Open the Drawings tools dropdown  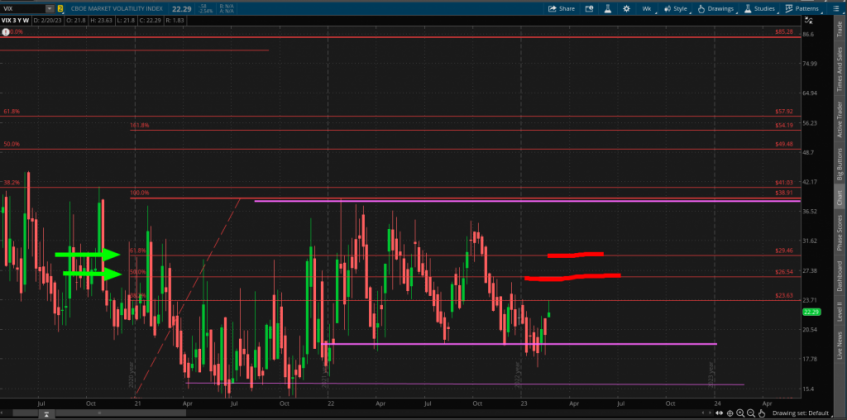716,9
